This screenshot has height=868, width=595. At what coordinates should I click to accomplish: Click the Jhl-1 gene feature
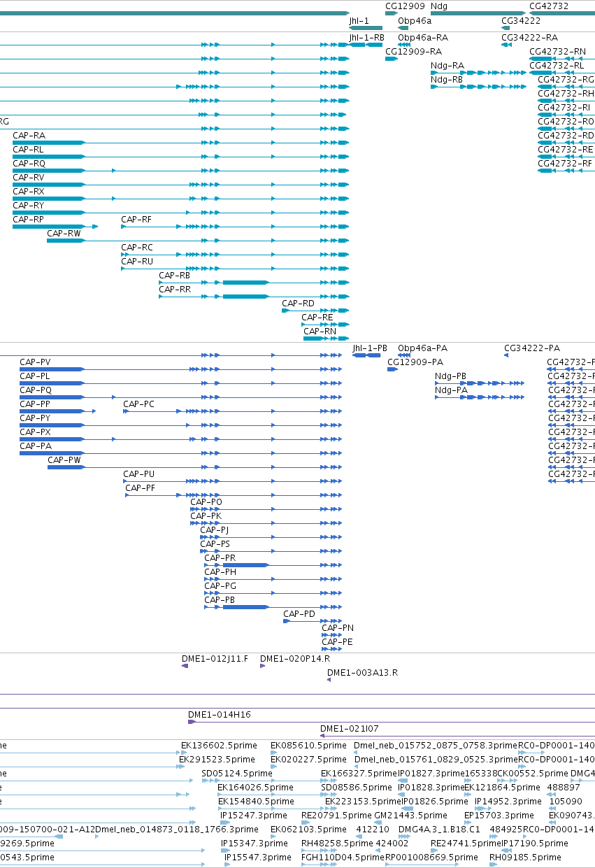click(366, 28)
